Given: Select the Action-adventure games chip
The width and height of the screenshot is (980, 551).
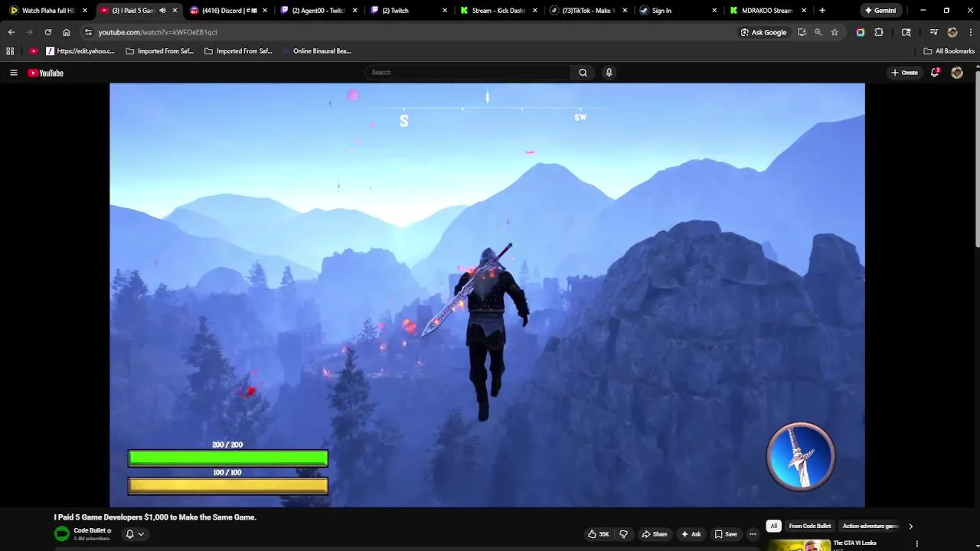Looking at the screenshot, I should tap(871, 527).
